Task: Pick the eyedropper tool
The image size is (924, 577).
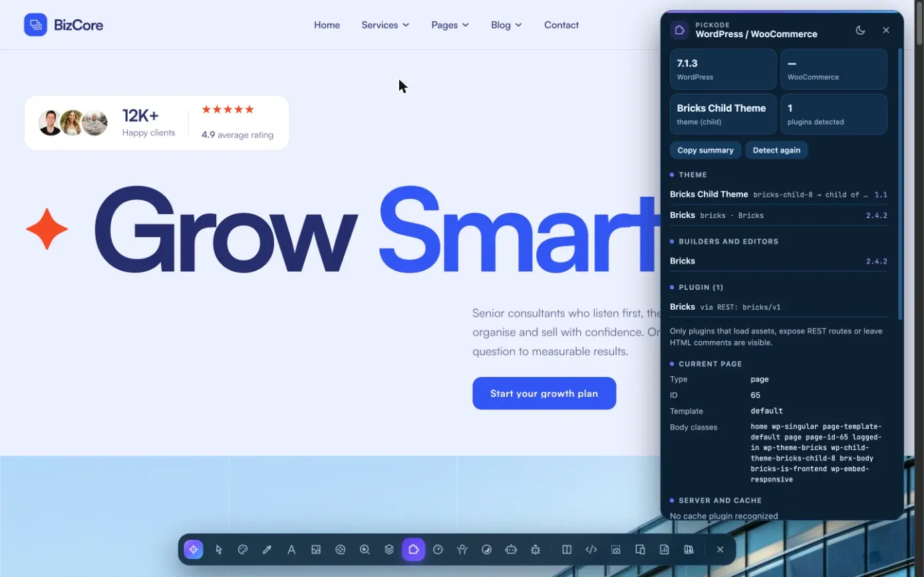Action: click(267, 550)
